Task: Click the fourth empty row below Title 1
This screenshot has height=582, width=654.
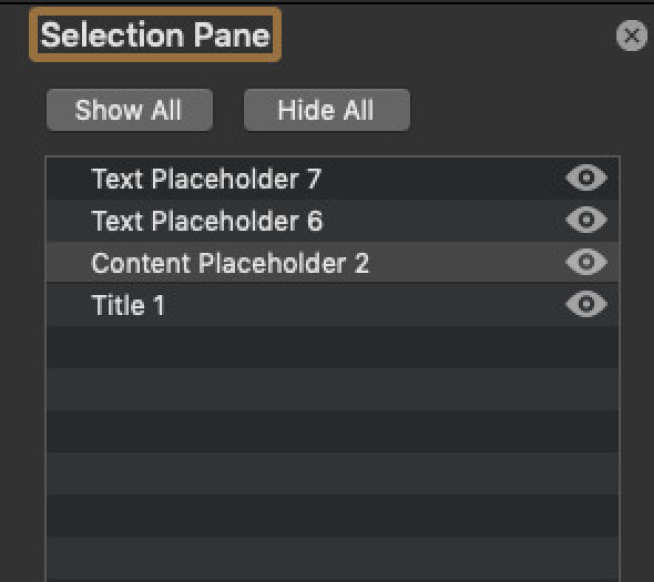Action: [332, 473]
